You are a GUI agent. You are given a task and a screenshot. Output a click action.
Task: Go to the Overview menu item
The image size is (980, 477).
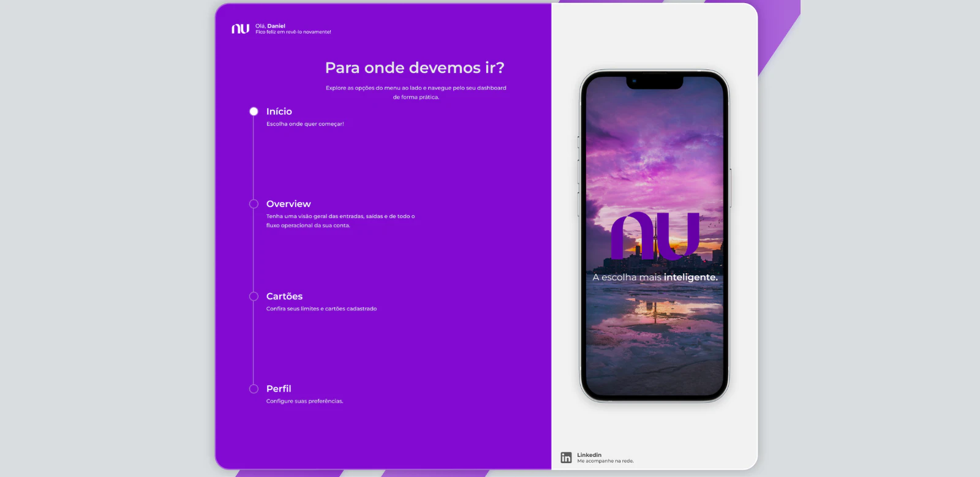click(288, 204)
